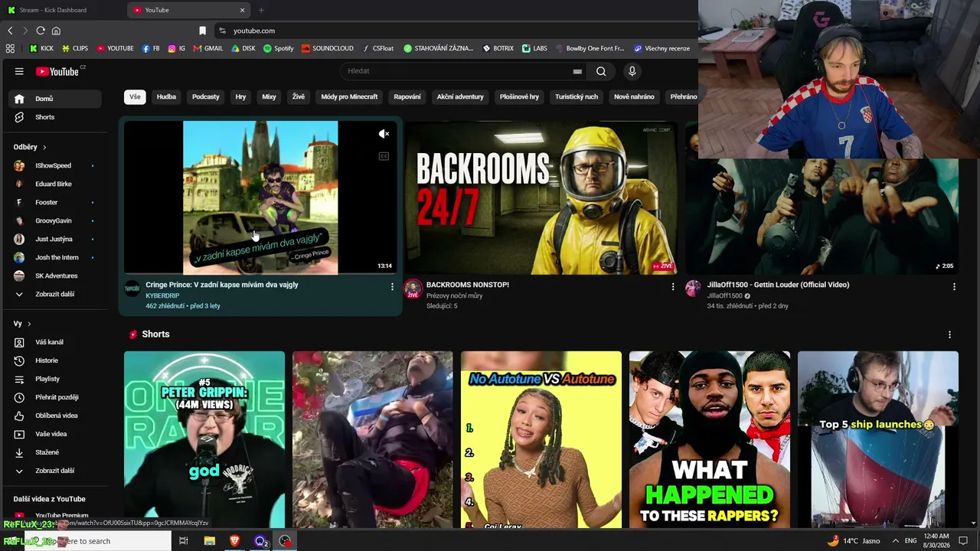Viewport: 980px width, 551px height.
Task: Open the on-screen keyboard icon in search box
Action: [577, 71]
